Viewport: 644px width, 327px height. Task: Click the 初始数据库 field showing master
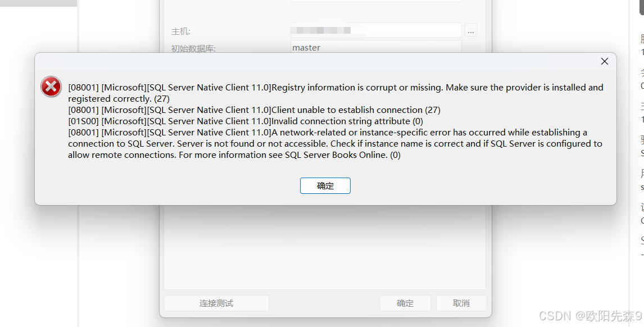pos(376,47)
